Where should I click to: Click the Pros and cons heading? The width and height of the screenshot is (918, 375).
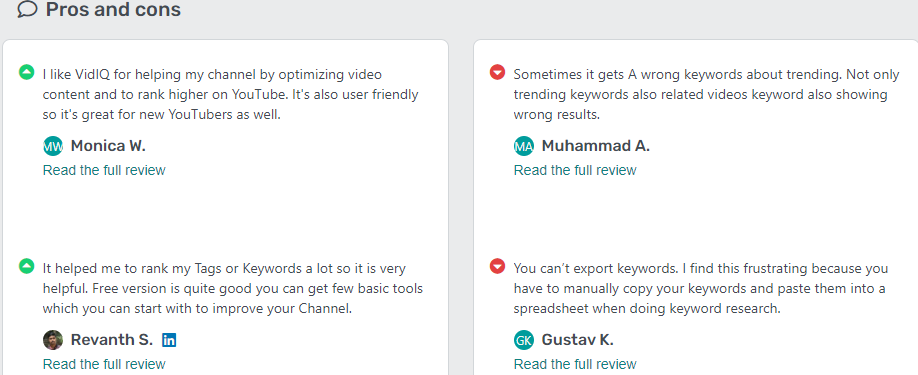[113, 9]
